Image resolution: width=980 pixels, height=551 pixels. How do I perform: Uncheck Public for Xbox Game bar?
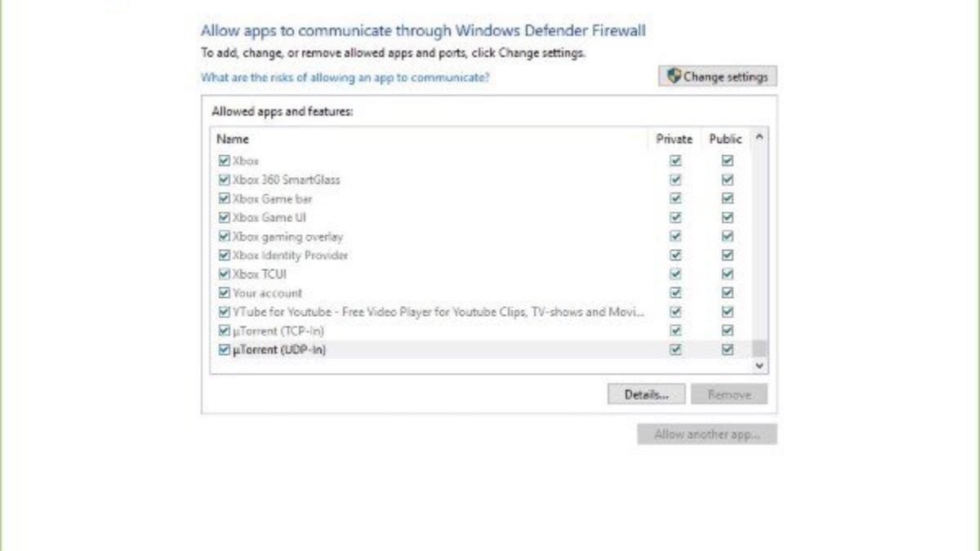pyautogui.click(x=728, y=198)
